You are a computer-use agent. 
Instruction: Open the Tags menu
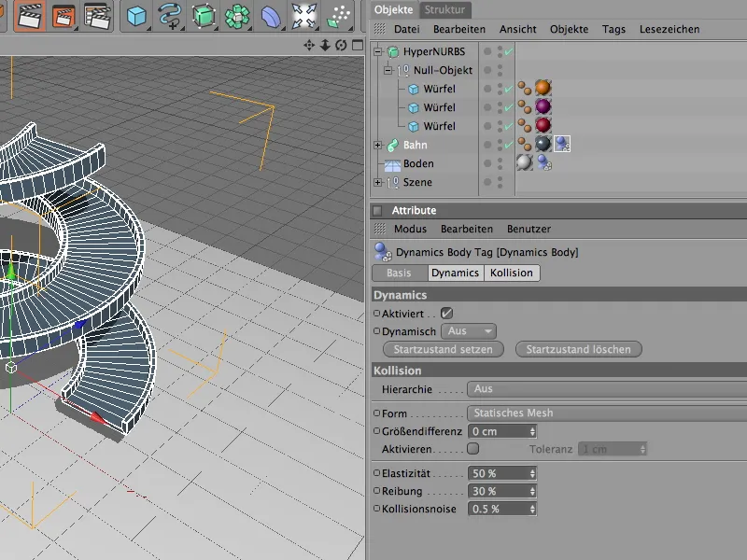613,29
